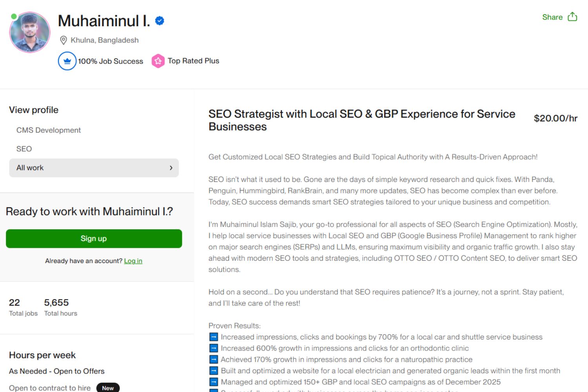Screen dimensions: 588x392
Task: Open Muhaiminul's profile photo
Action: [30, 33]
